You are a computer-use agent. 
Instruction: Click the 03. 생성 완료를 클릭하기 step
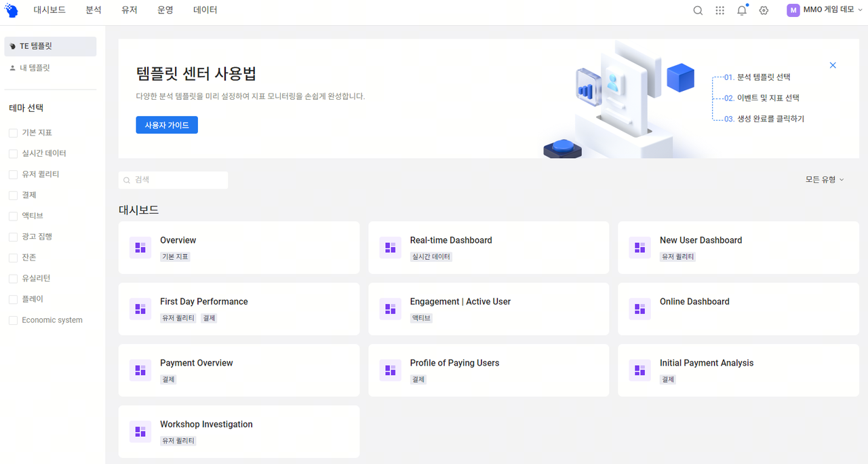[x=764, y=119]
